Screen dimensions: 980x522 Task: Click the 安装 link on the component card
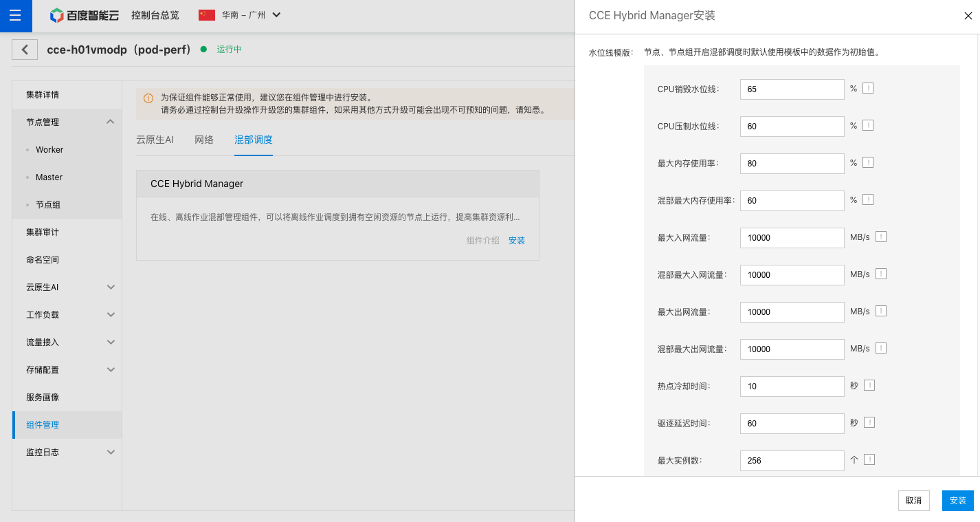pos(517,241)
